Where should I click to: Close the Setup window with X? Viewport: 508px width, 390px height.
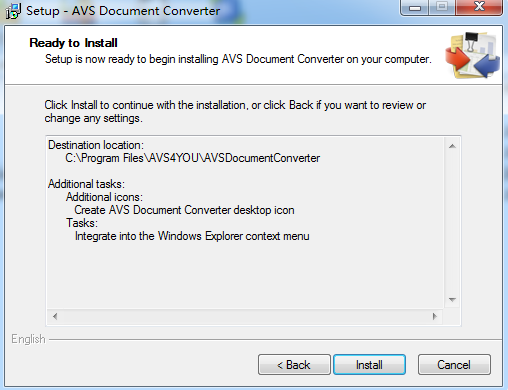[479, 7]
